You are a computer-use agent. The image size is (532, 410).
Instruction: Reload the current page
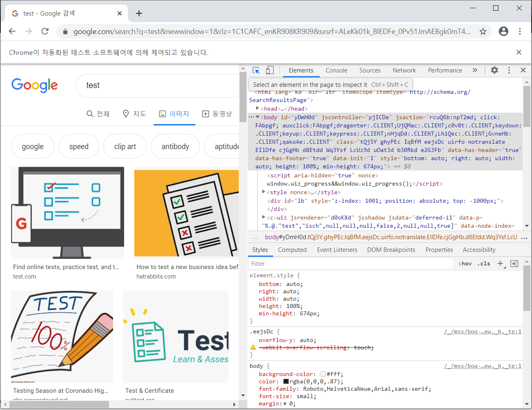(x=45, y=31)
